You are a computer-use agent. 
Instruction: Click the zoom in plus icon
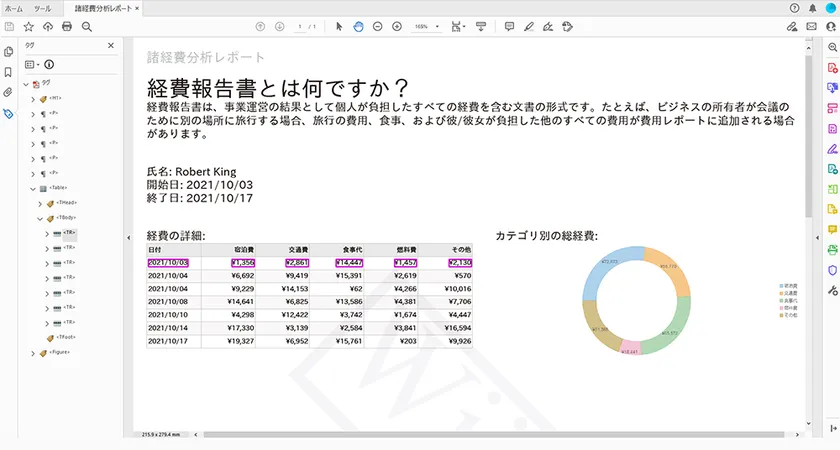[397, 26]
